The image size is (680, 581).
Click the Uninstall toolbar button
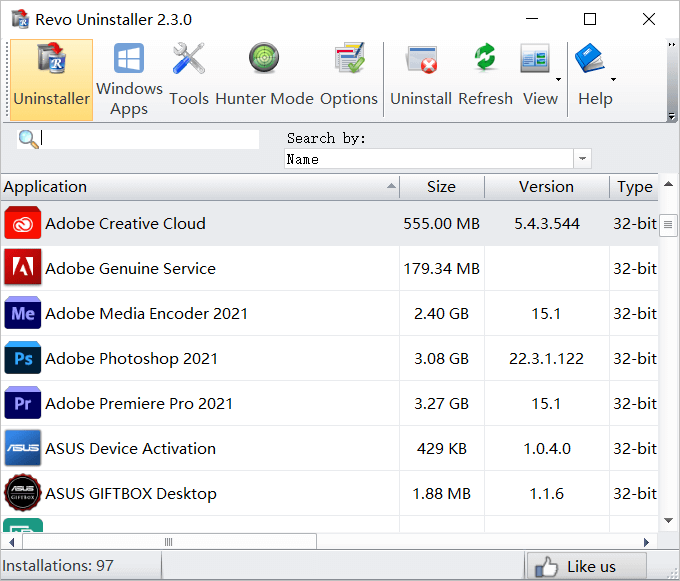click(x=421, y=76)
